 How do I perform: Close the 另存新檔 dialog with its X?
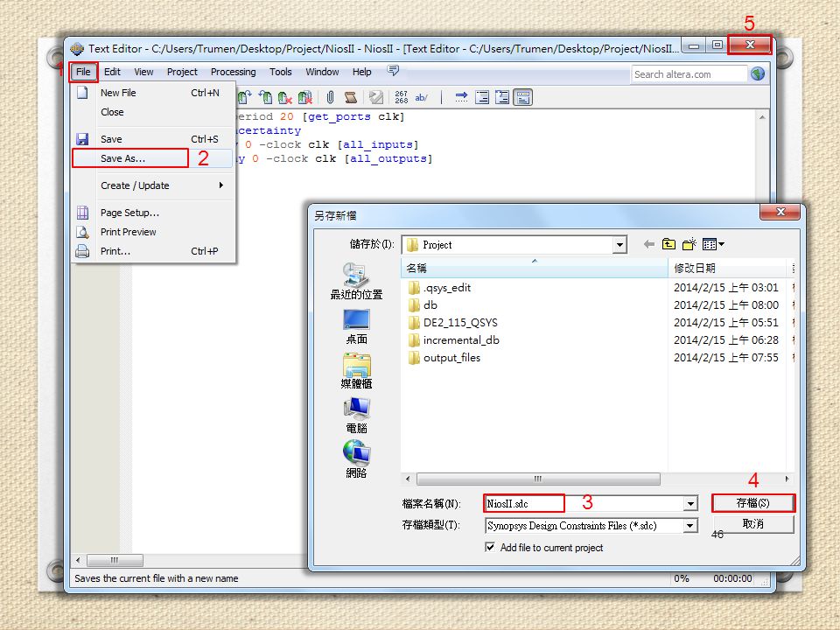(x=780, y=212)
